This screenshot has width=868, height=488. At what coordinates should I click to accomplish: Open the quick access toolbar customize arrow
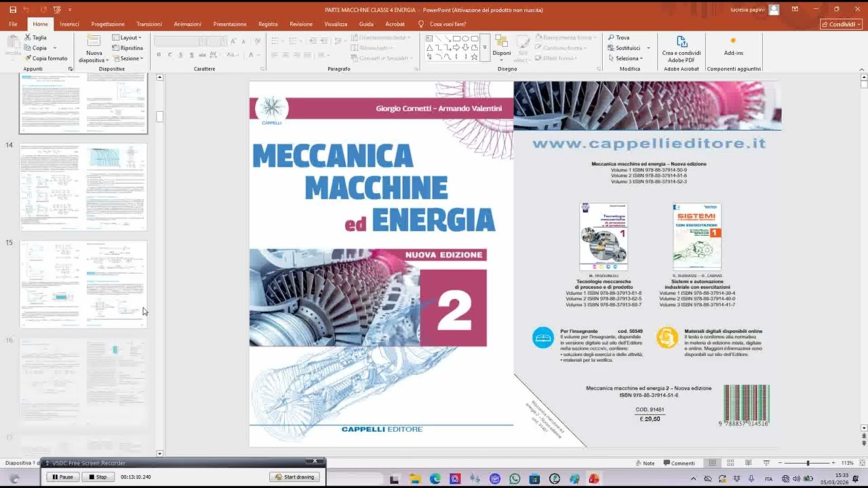point(68,10)
